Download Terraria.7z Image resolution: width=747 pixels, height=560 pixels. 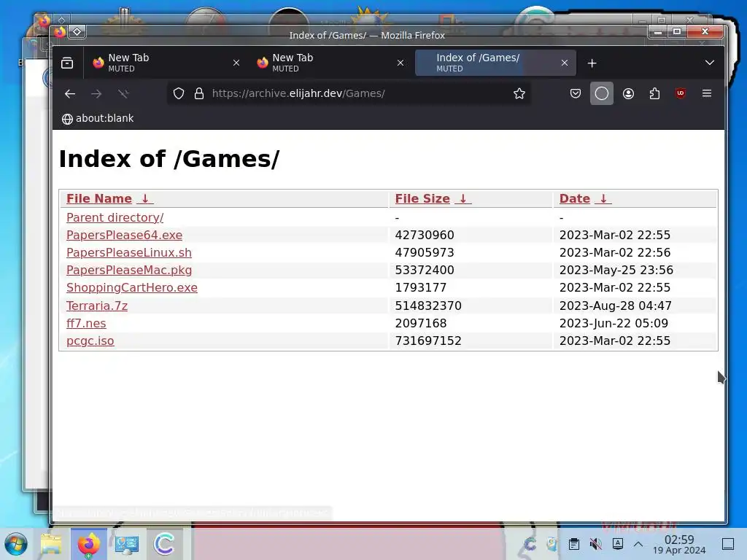point(97,306)
